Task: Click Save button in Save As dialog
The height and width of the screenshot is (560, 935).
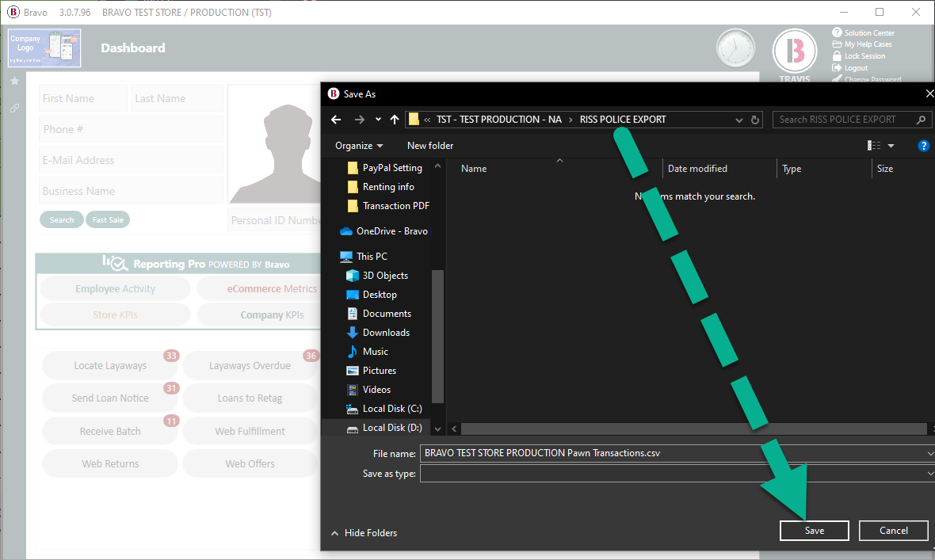Action: [814, 530]
